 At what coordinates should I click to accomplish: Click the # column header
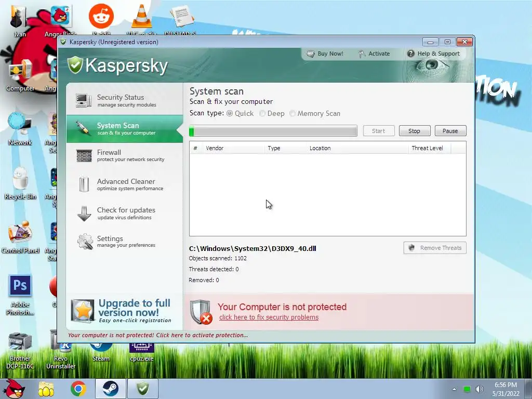195,148
